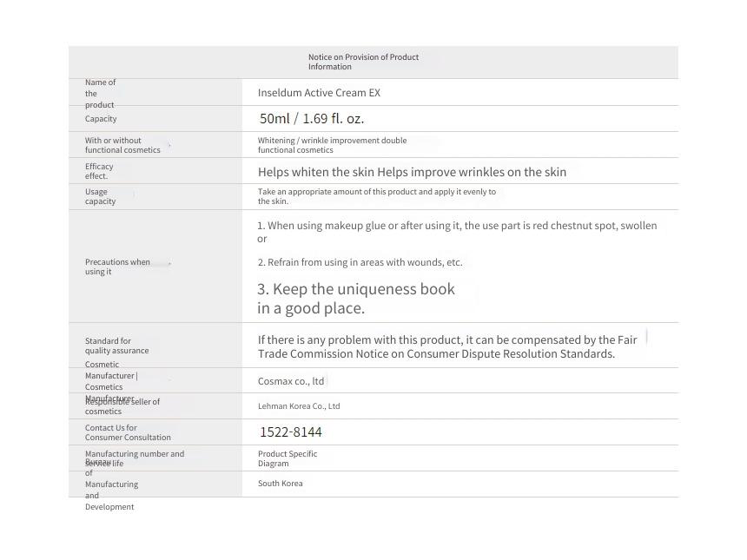Click 'Manufacturing number and service life' label
The height and width of the screenshot is (560, 747).
pyautogui.click(x=135, y=458)
